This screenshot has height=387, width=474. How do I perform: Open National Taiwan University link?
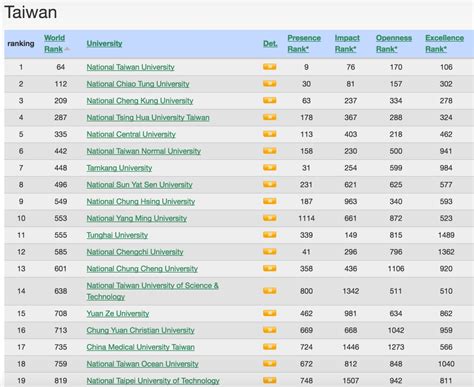(x=131, y=67)
